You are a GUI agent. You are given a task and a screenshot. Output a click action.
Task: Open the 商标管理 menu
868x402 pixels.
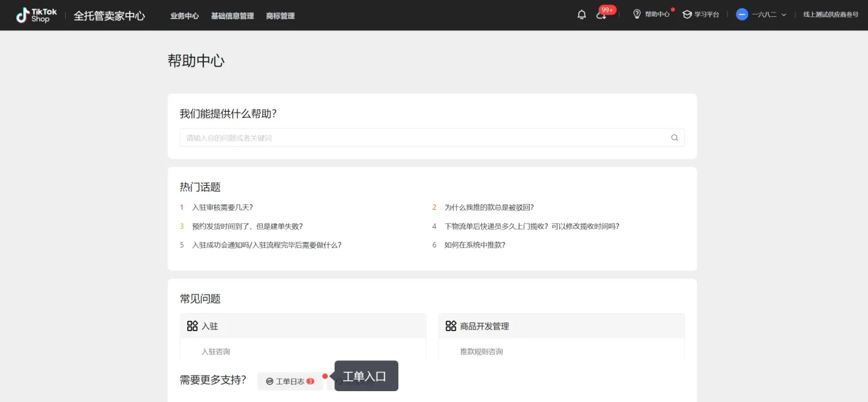280,16
